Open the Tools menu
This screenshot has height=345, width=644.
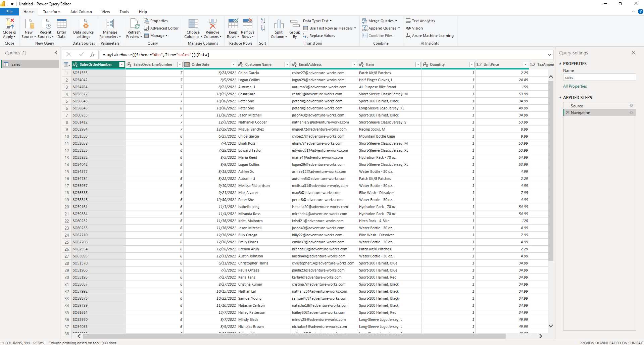point(124,11)
